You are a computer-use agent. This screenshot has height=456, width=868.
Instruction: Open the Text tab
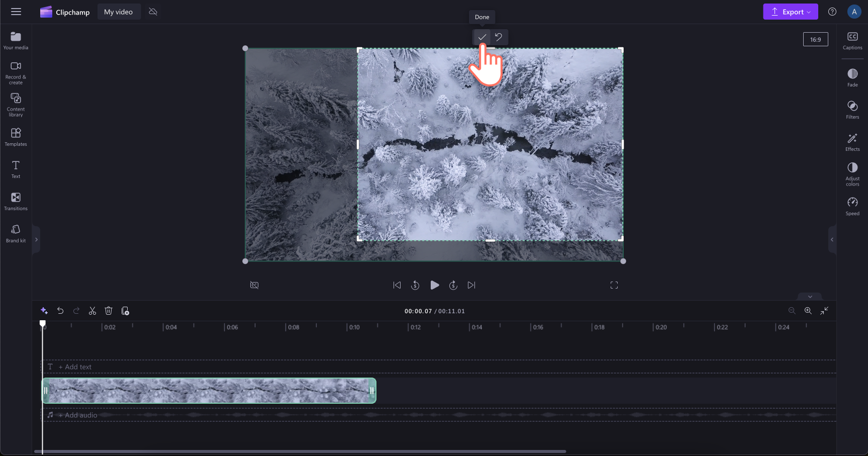click(x=16, y=169)
